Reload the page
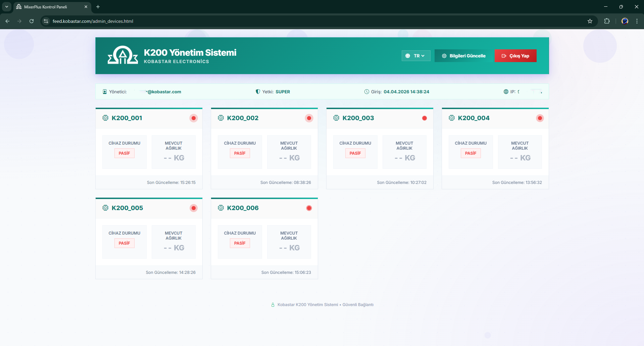This screenshot has height=346, width=644. pos(32,21)
